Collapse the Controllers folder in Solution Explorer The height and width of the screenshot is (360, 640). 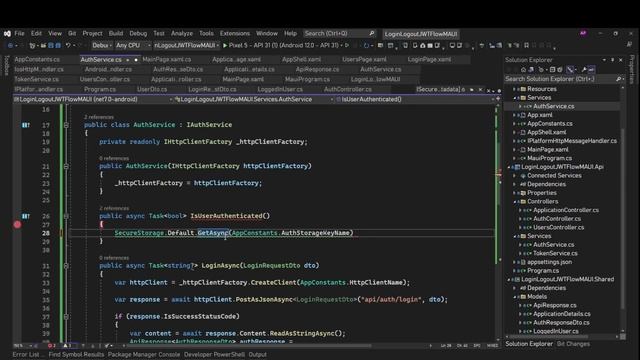515,202
